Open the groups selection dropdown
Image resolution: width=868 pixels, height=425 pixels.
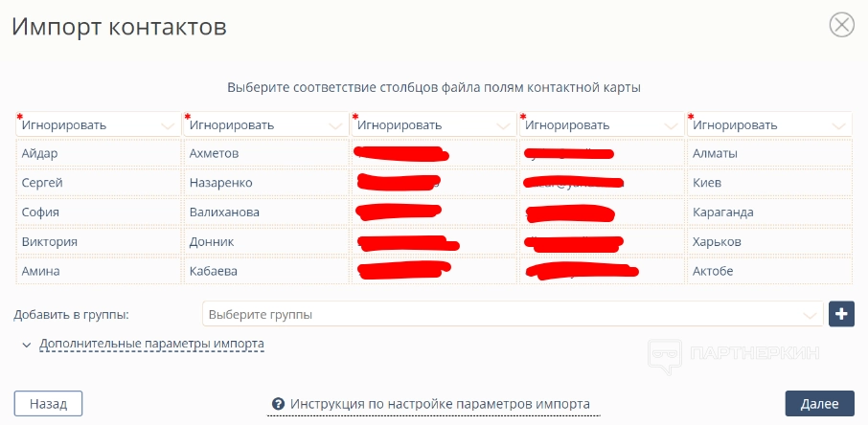(x=513, y=314)
